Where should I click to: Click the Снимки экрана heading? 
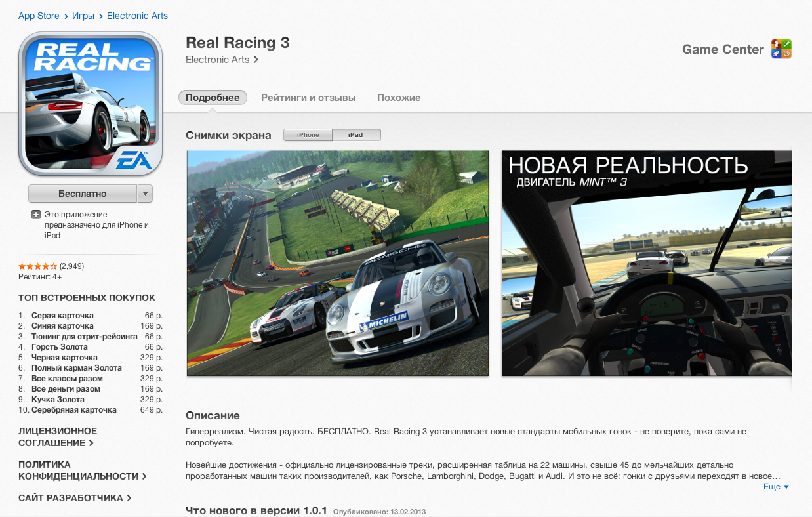point(228,136)
